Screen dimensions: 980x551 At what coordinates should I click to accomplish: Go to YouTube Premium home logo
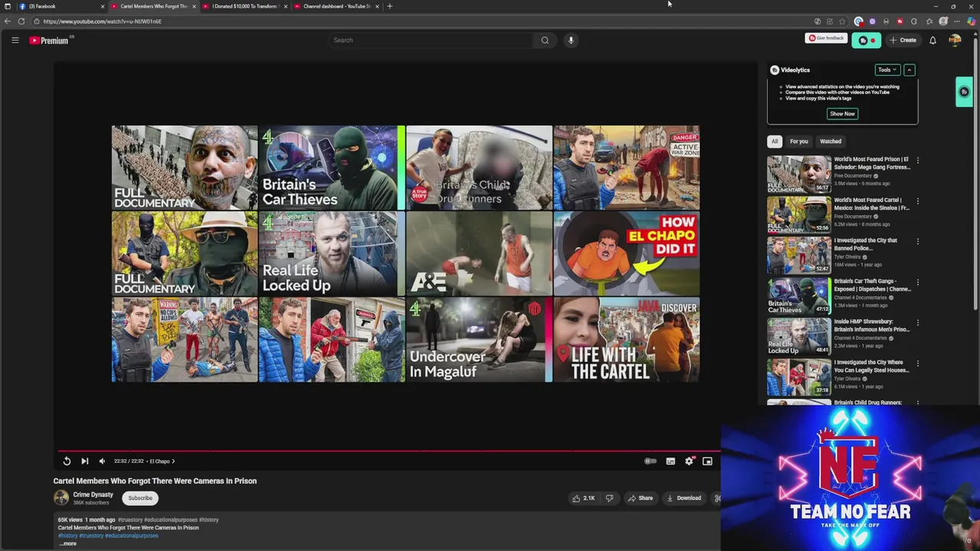pyautogui.click(x=50, y=41)
